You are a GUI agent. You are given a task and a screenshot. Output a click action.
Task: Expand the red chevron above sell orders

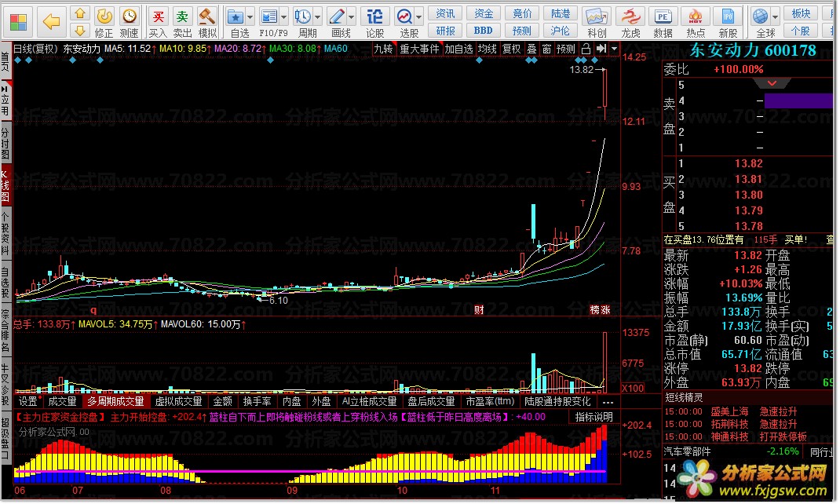772,83
